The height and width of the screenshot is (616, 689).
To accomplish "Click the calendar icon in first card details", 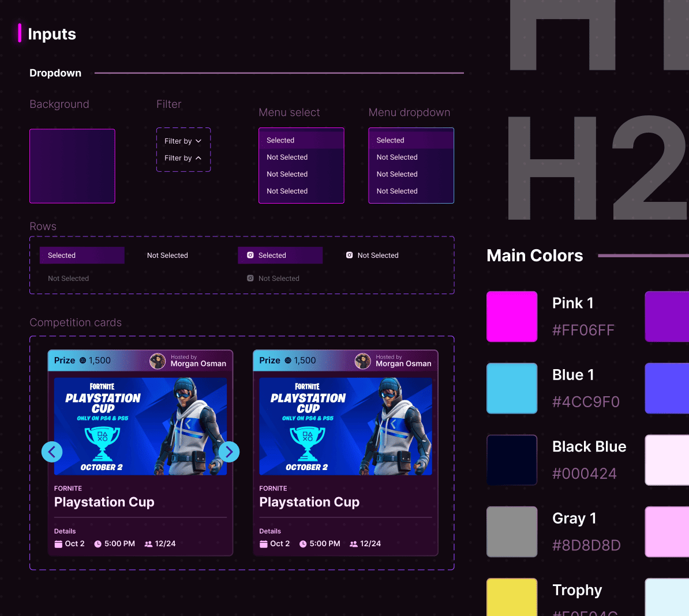I will 58,544.
